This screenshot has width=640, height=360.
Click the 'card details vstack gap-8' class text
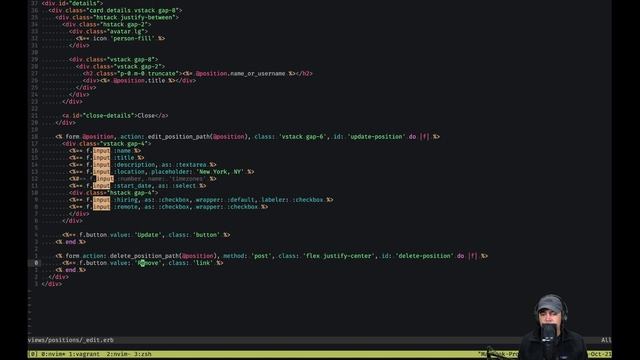pos(132,10)
